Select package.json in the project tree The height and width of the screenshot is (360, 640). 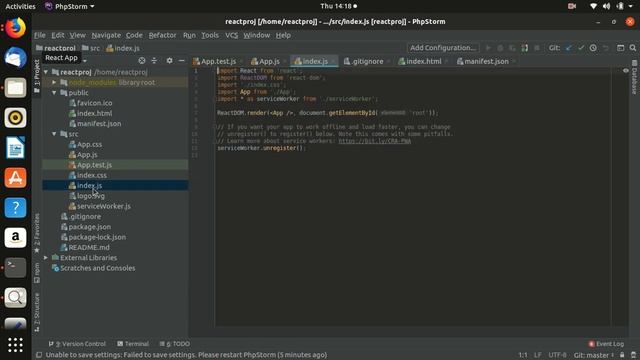click(89, 227)
